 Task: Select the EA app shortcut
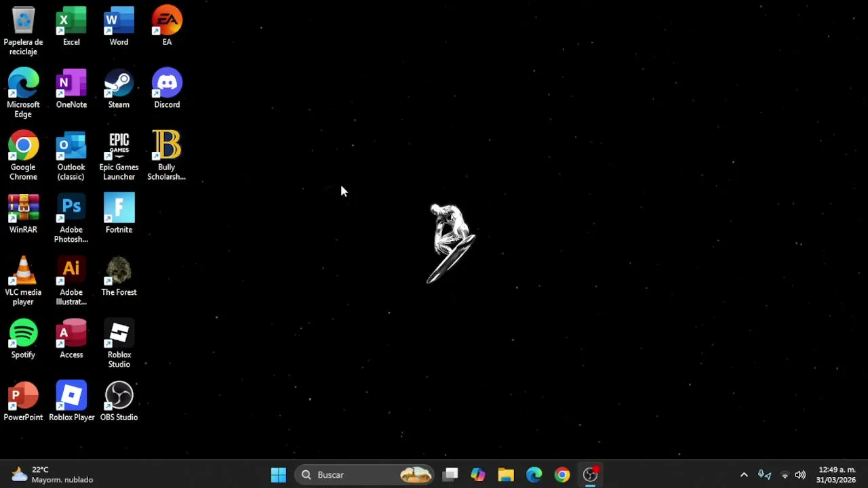(167, 26)
